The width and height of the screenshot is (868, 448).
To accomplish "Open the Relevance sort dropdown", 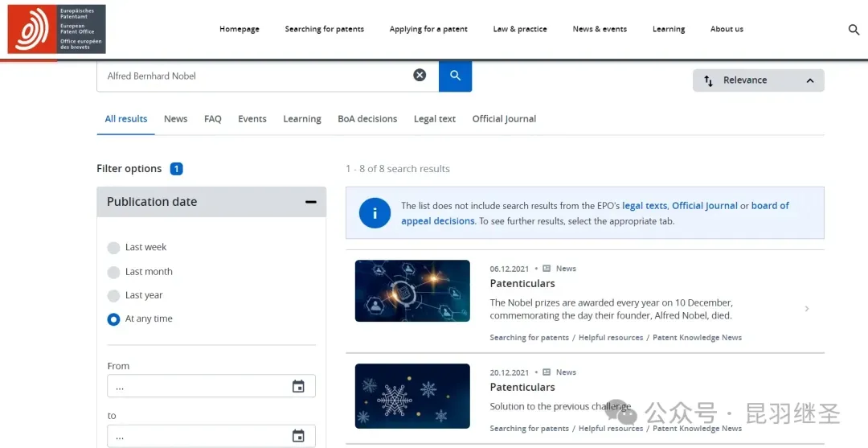I will (x=758, y=80).
